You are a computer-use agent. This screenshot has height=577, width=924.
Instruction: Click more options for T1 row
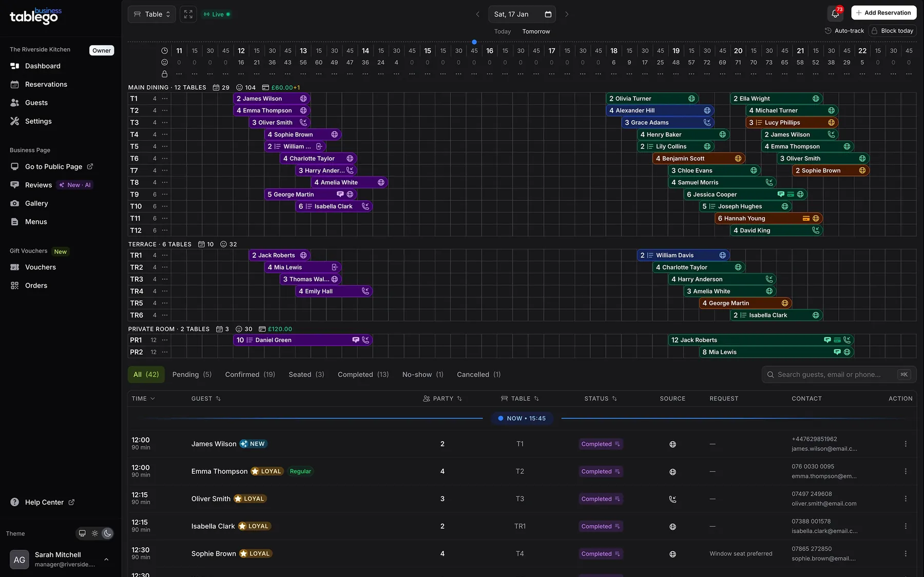point(165,99)
